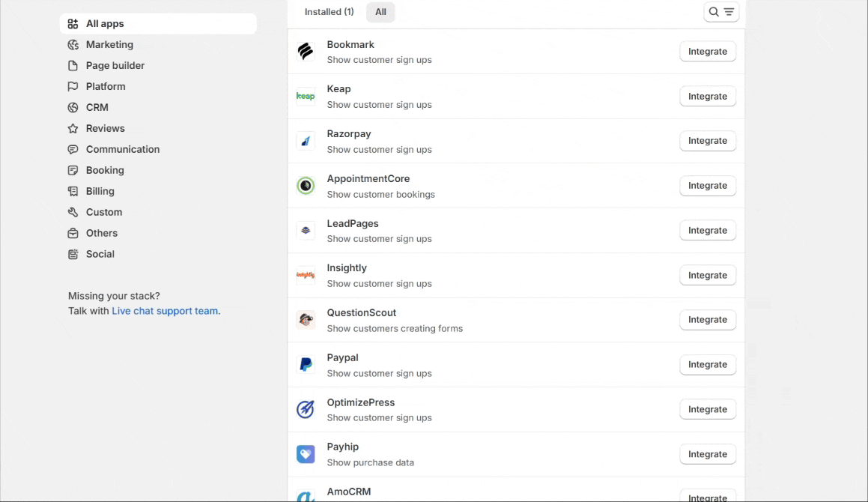Click the OptimizePress app name
Screen dimensions: 868x502
click(360, 402)
